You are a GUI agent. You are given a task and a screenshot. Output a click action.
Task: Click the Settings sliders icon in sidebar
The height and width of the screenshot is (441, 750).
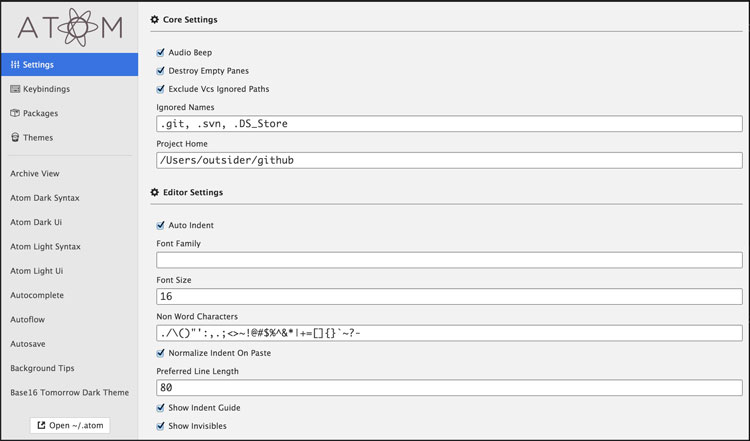pos(15,65)
